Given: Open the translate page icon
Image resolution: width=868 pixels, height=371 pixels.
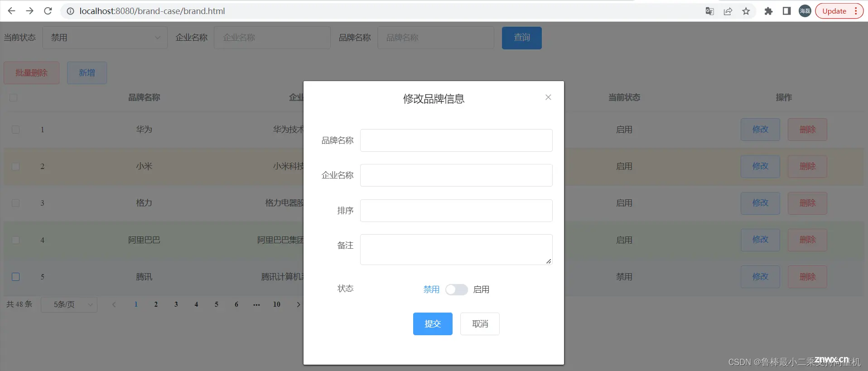Looking at the screenshot, I should click(710, 11).
